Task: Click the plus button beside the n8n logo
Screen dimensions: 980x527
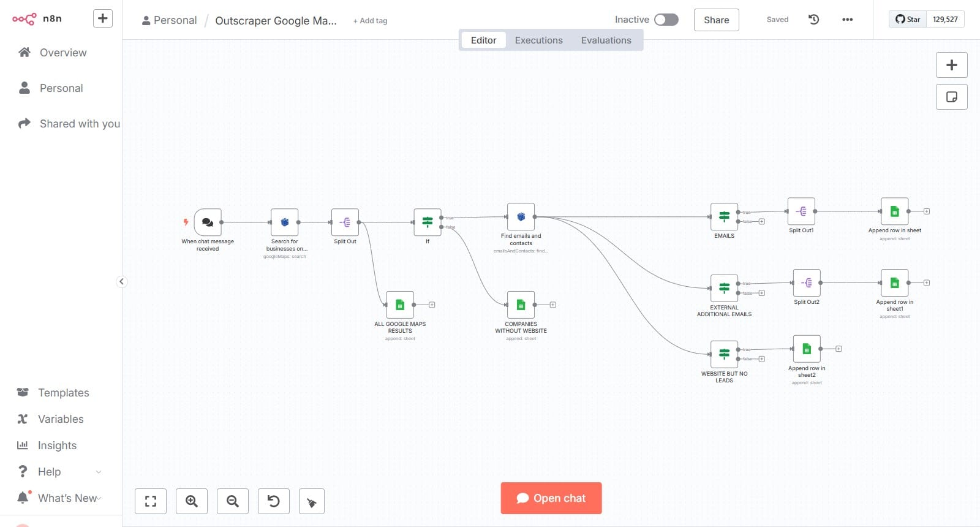Action: click(x=103, y=18)
